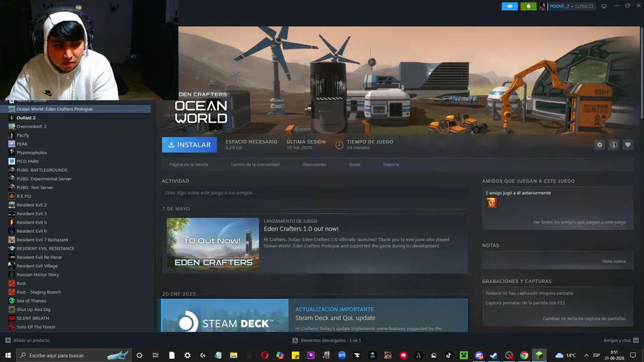
Task: Open the Soporte tab
Action: coord(391,164)
